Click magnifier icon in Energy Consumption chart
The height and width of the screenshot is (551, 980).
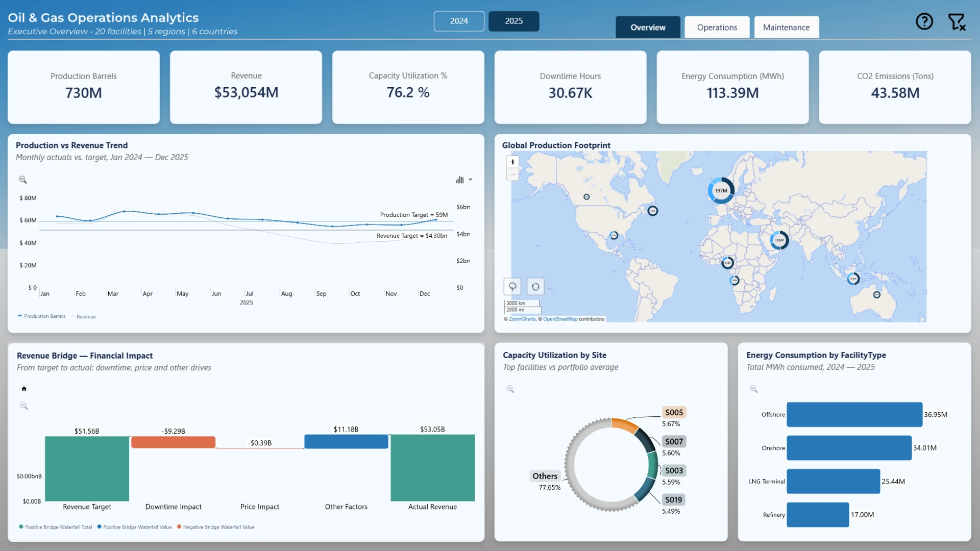point(753,389)
